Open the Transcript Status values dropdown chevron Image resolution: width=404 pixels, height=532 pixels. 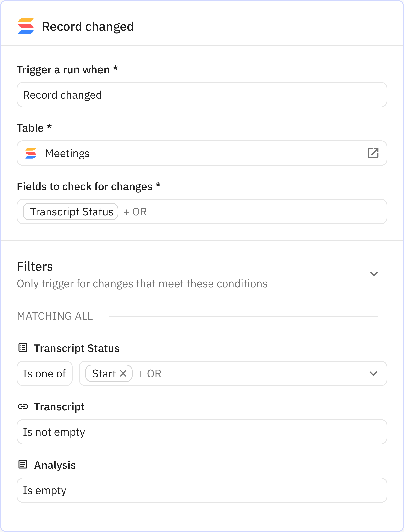tap(373, 373)
